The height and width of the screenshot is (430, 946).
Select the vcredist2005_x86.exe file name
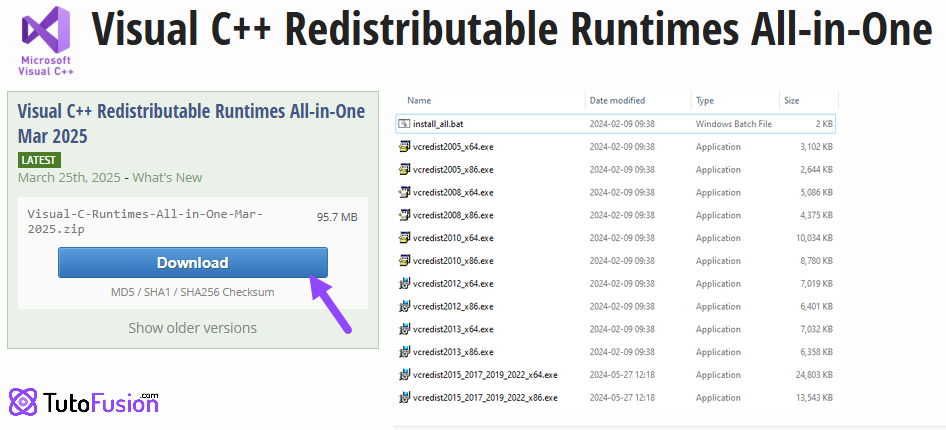(x=453, y=169)
